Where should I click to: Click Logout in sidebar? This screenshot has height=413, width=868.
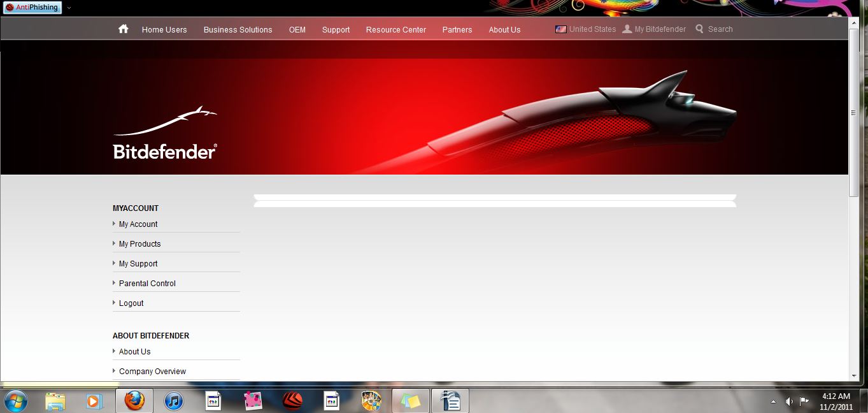[131, 303]
